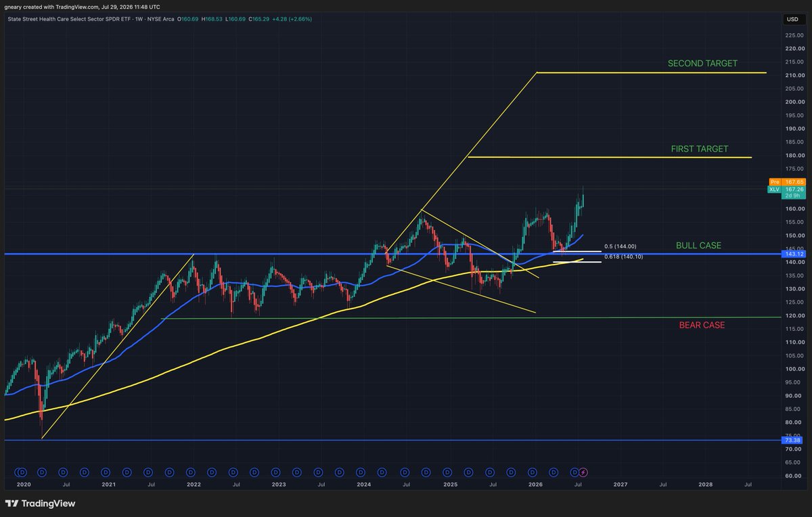Screen dimensions: 812x517
Task: Click the pink earnings lightning marker
Action: pyautogui.click(x=584, y=471)
